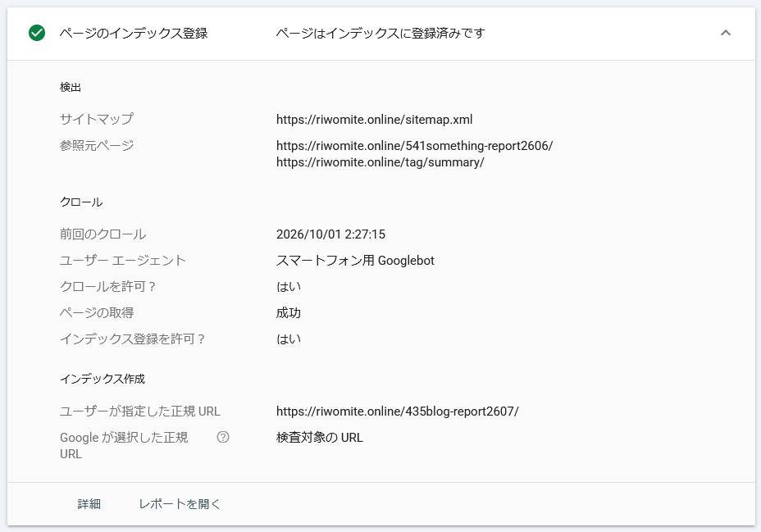
Task: Click the クロールを許可？ row label
Action: pos(107,287)
